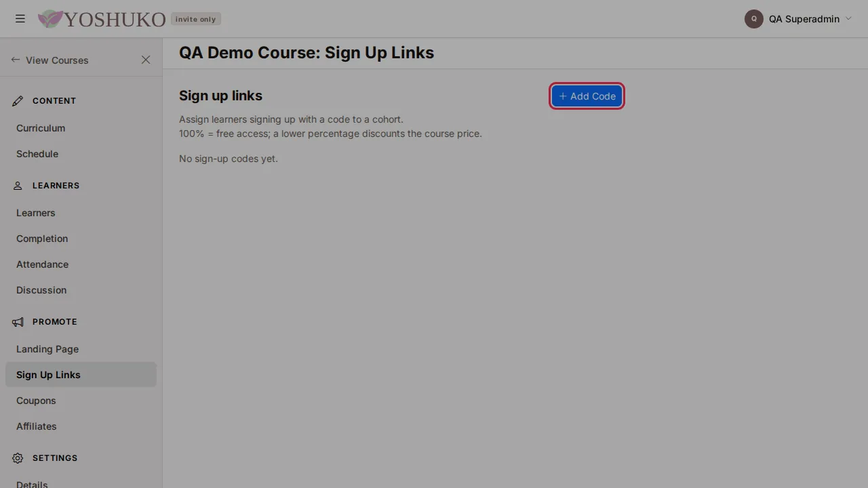Click the Yoshuko leaf logo
868x488 pixels.
pyautogui.click(x=50, y=19)
